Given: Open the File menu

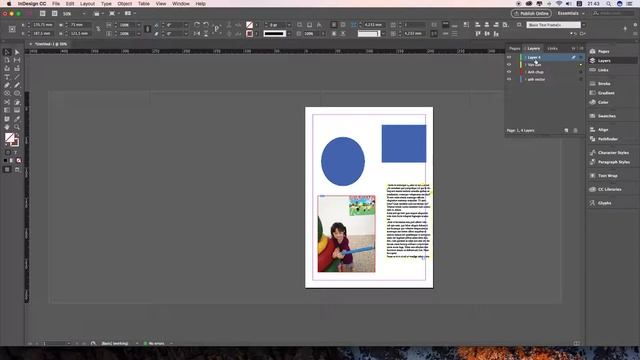Looking at the screenshot, I should [x=56, y=4].
